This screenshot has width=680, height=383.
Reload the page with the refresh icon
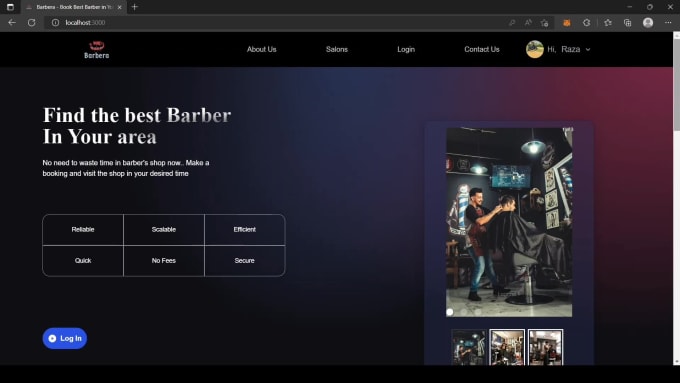pos(32,23)
